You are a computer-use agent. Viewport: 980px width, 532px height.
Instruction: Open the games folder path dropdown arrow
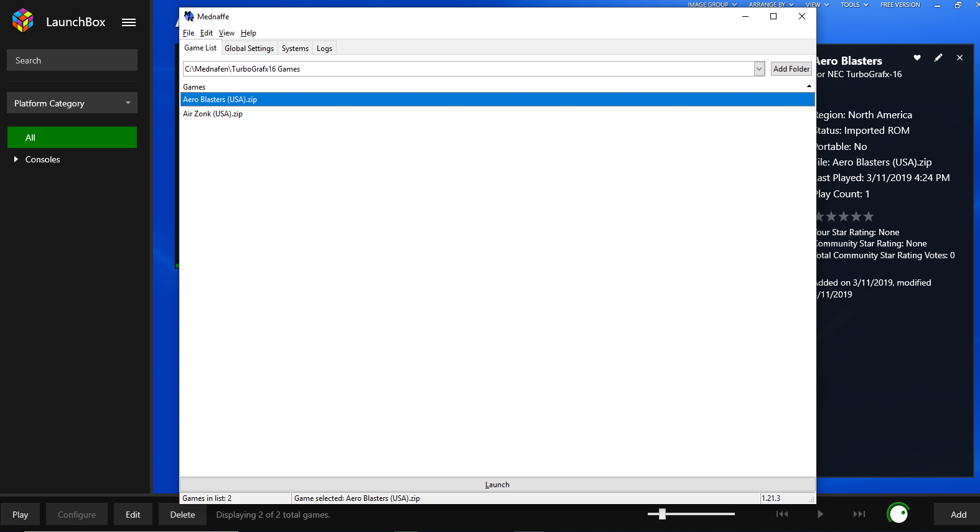click(x=759, y=68)
